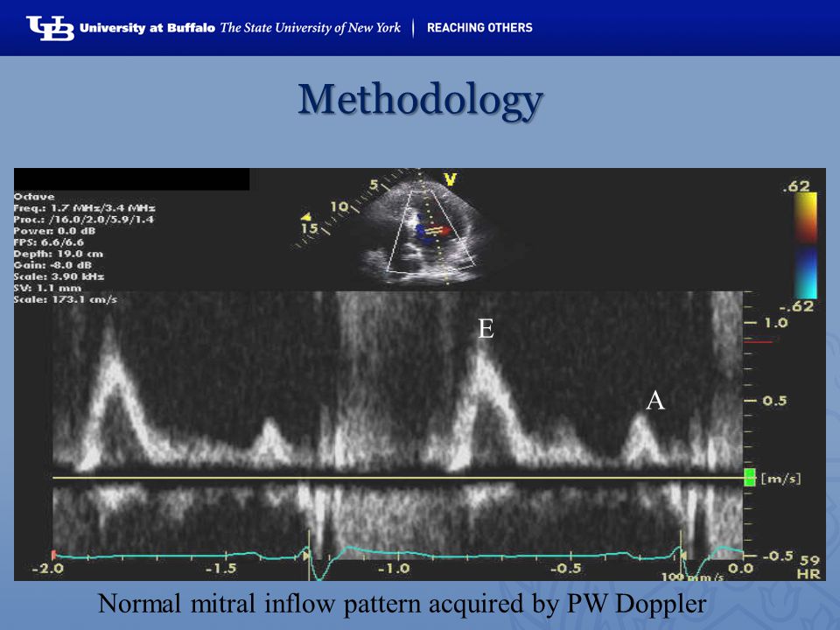Click the 'Proc.: /16.0/2.0/5.9/1.4' line
840x630 pixels.
(x=84, y=220)
